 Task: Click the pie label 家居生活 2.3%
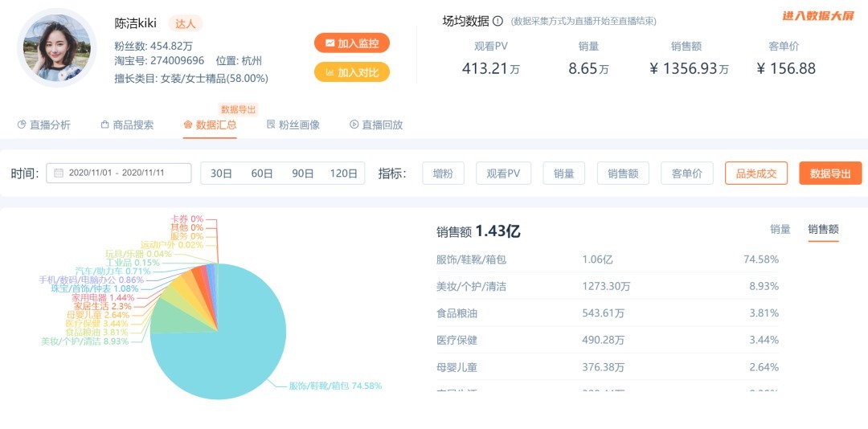(x=102, y=306)
